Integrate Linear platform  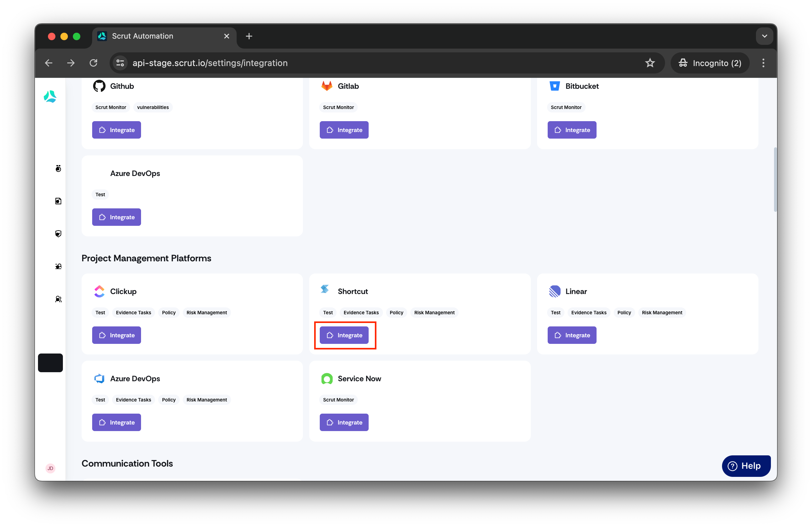pyautogui.click(x=572, y=335)
